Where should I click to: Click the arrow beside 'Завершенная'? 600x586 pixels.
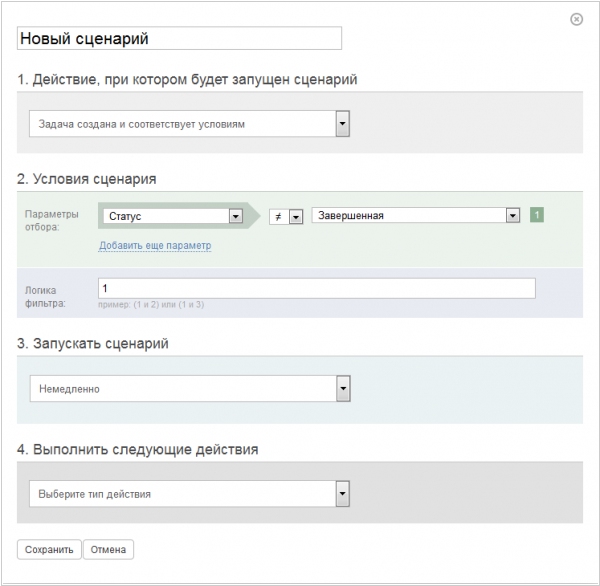point(513,215)
